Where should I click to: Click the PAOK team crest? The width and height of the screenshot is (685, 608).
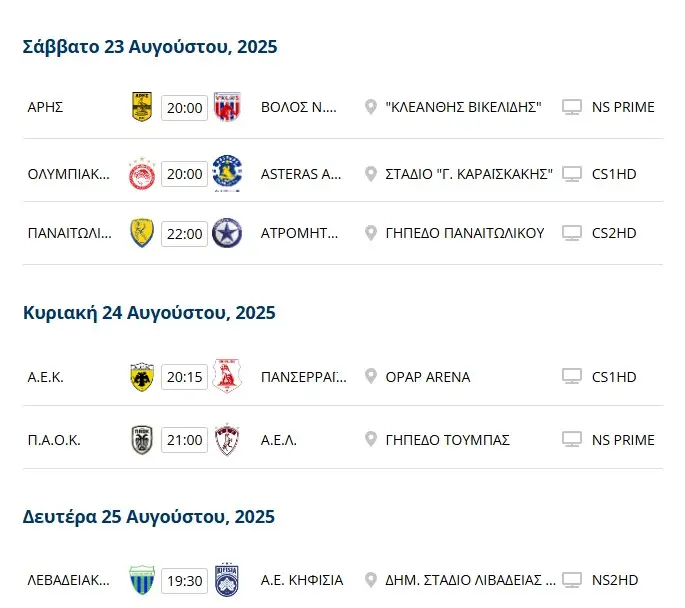click(x=142, y=440)
